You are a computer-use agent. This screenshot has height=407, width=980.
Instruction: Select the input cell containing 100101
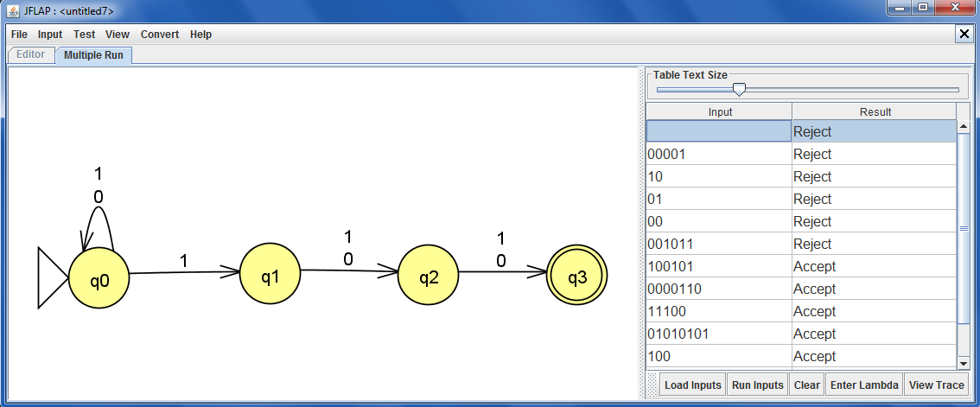click(x=718, y=267)
